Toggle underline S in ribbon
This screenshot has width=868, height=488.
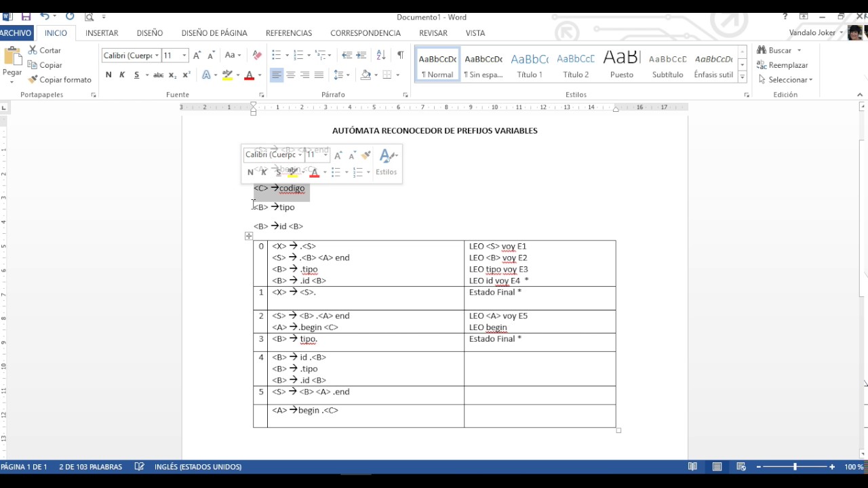tap(137, 75)
